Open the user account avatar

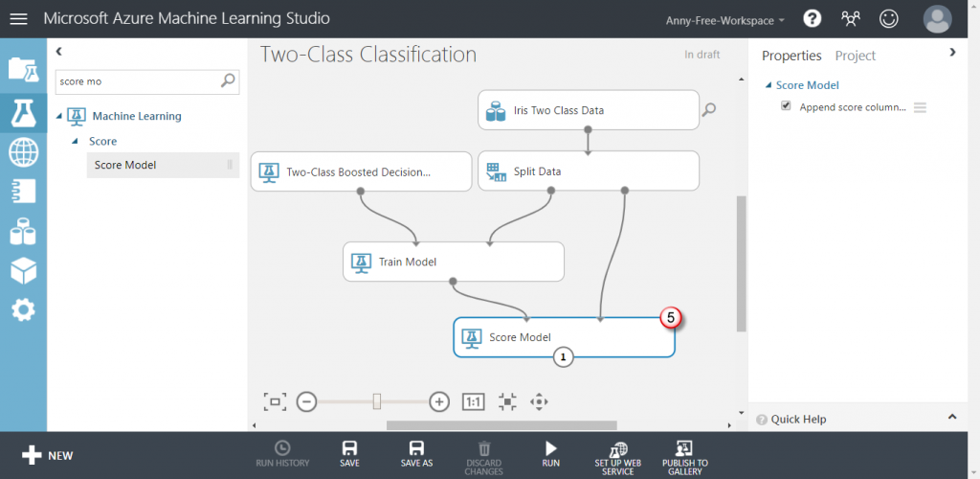pos(938,19)
